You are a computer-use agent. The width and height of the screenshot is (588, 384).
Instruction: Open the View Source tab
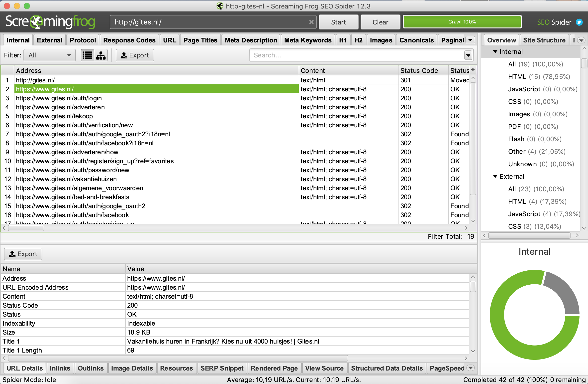[324, 368]
